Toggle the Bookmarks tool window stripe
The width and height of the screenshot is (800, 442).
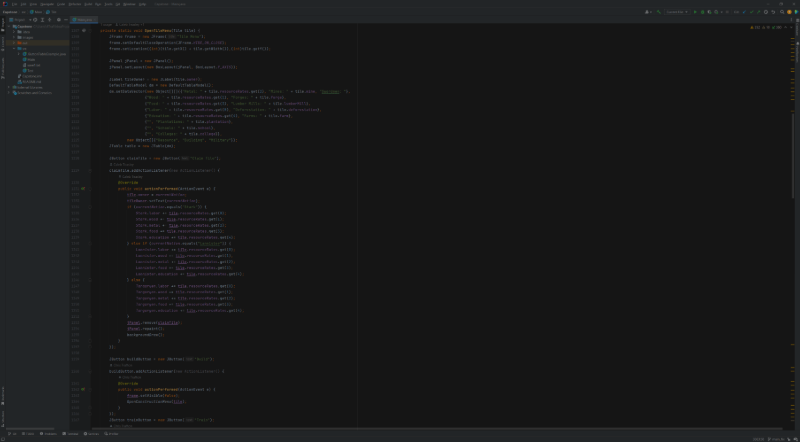coord(3,393)
